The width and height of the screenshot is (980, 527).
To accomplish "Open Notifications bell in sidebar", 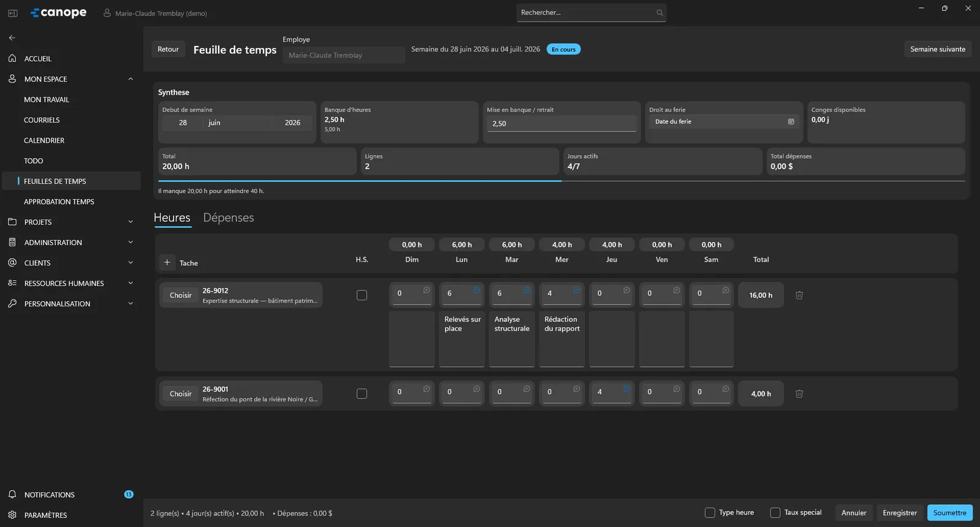I will pos(12,495).
